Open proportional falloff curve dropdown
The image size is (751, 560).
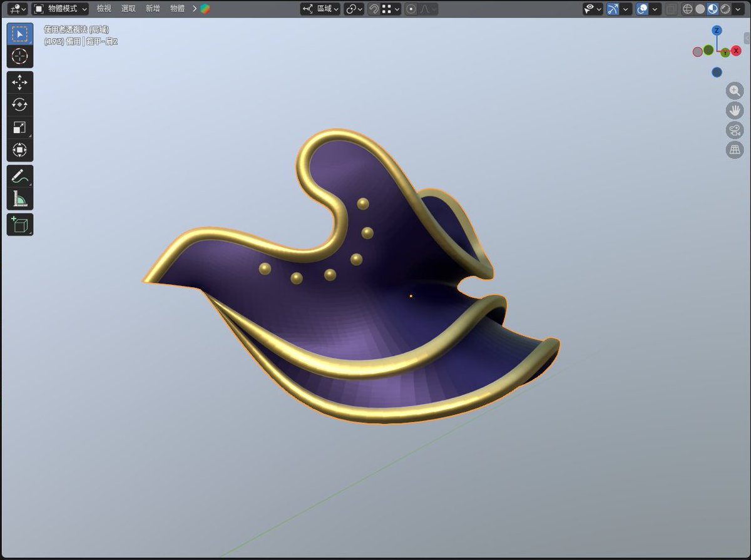coord(428,9)
